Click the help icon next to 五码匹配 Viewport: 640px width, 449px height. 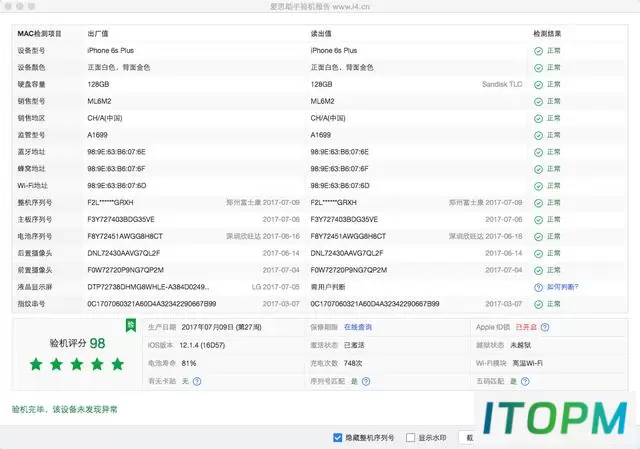[525, 381]
